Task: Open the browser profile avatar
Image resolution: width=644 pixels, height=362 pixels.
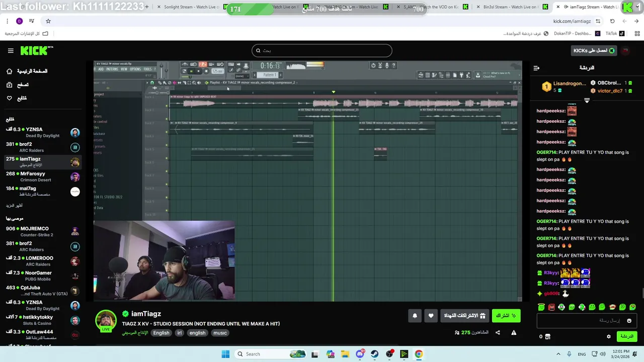Action: [19, 21]
